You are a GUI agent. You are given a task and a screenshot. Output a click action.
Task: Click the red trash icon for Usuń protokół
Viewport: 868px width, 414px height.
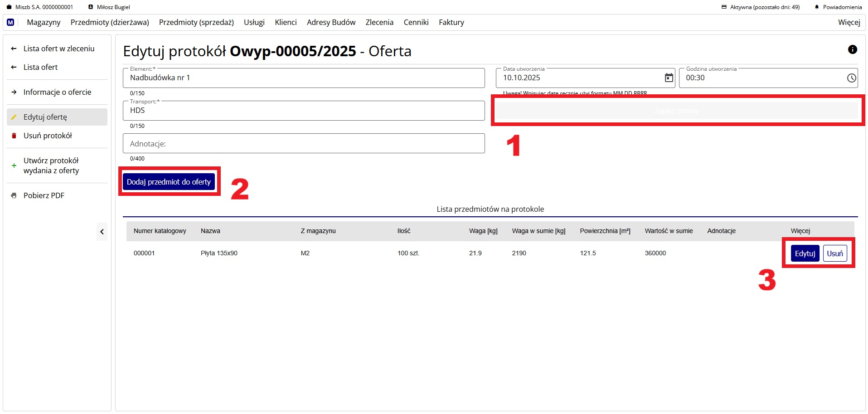click(14, 136)
